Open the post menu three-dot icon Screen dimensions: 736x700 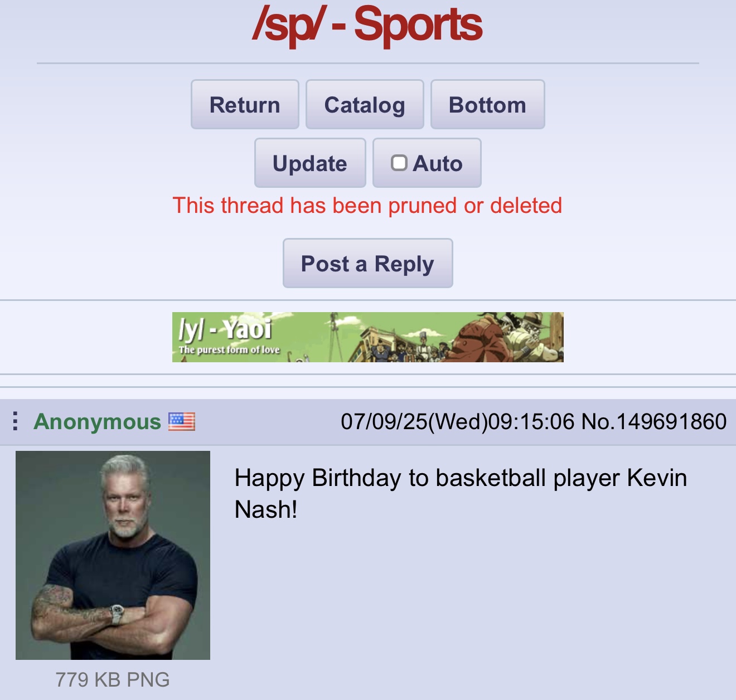(x=16, y=421)
